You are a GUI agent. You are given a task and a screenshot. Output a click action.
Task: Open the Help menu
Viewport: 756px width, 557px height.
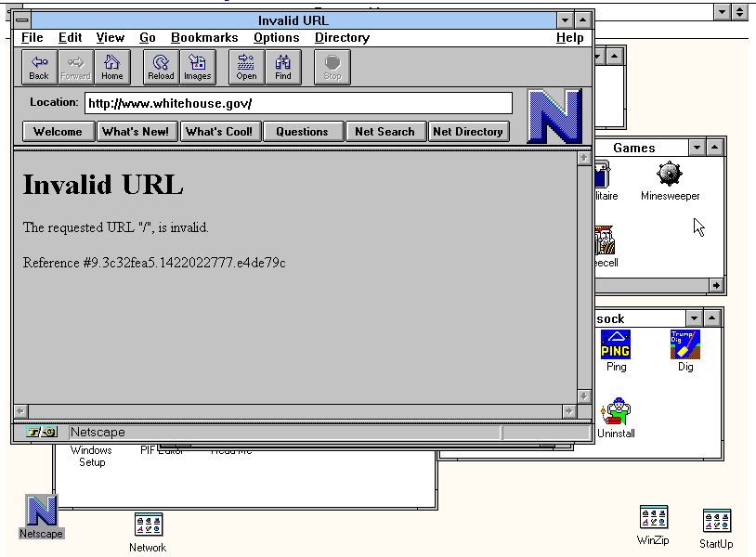(569, 37)
